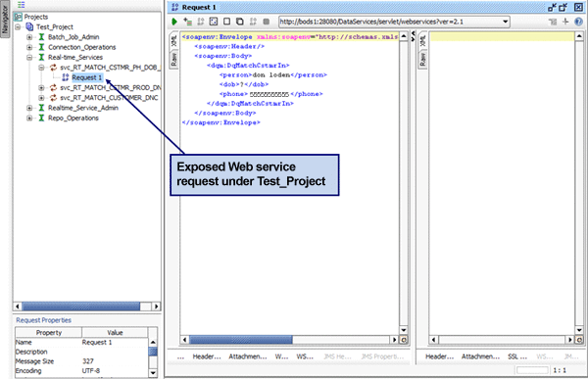Screen dimensions: 588x379
Task: Click the svc_RT_MATCH_CUSTOMER_DNC operation icon
Action: (x=53, y=98)
